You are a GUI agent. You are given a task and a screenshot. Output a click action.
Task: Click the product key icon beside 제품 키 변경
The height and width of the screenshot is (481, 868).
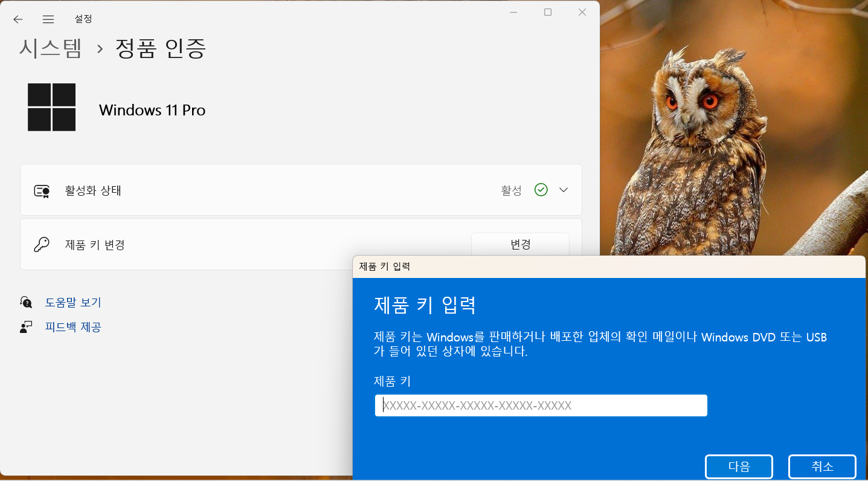pos(42,245)
